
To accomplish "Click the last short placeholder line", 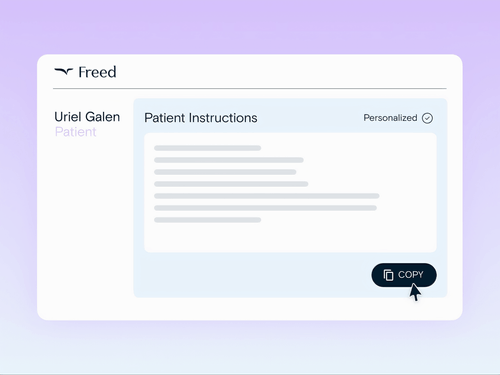I will coord(207,220).
